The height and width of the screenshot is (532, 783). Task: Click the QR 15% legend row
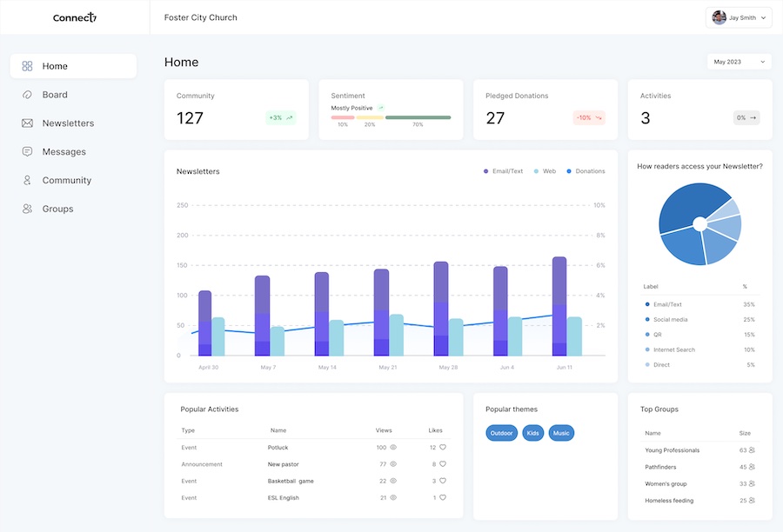(700, 335)
